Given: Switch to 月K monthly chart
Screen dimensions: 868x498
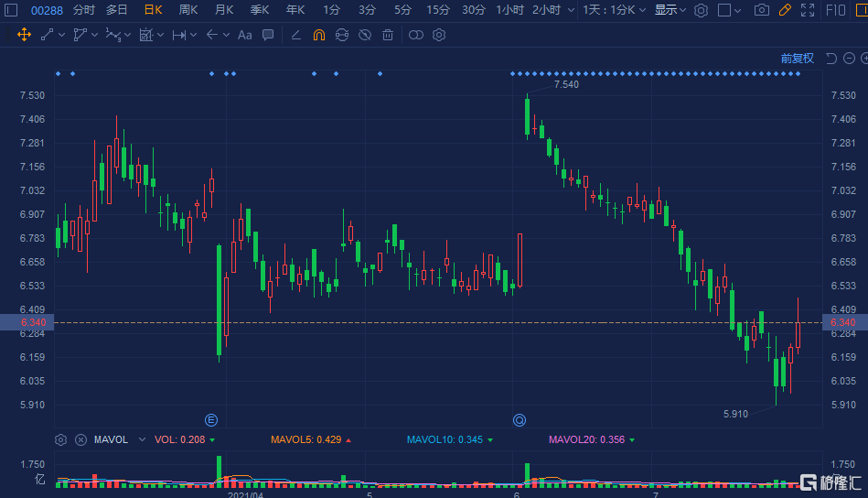Looking at the screenshot, I should coord(224,10).
